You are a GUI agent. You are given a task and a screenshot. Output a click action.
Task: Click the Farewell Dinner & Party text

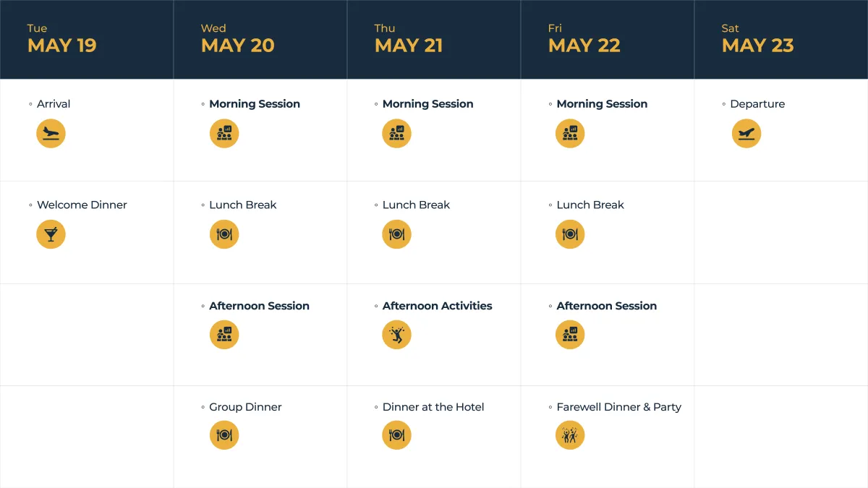tap(618, 407)
